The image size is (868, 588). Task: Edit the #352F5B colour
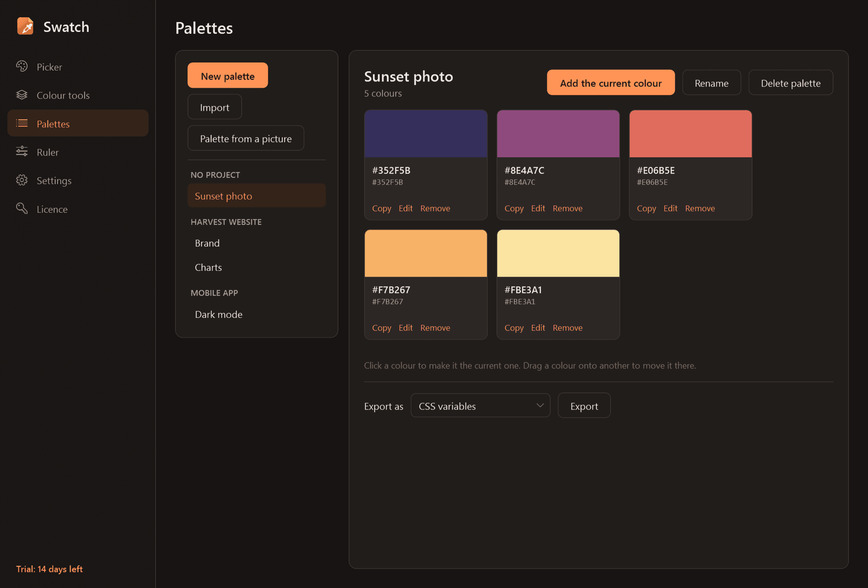click(406, 208)
